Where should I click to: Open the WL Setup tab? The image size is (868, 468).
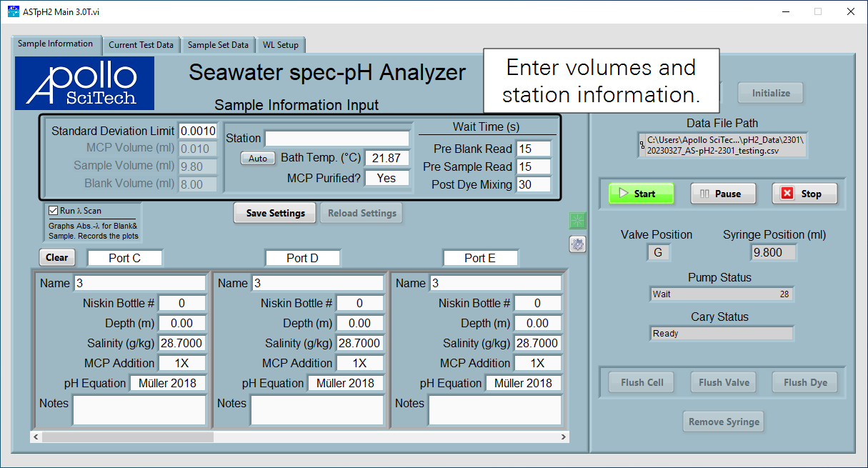click(x=280, y=45)
